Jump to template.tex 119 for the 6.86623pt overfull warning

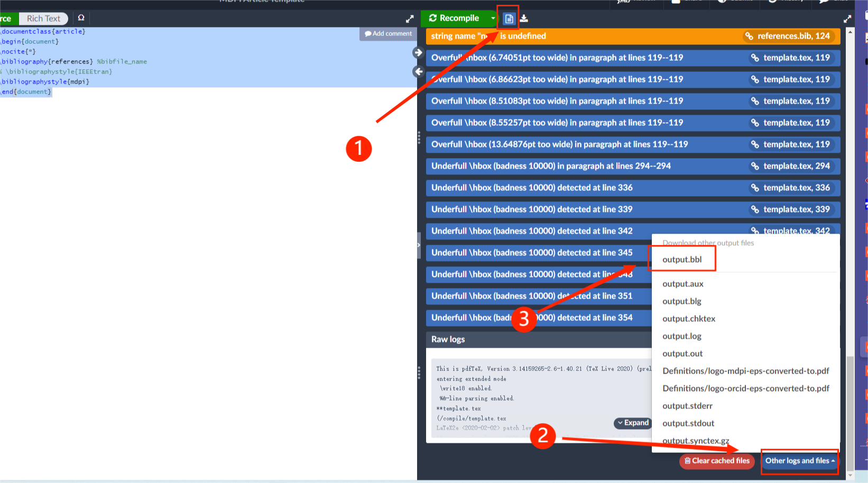click(790, 79)
